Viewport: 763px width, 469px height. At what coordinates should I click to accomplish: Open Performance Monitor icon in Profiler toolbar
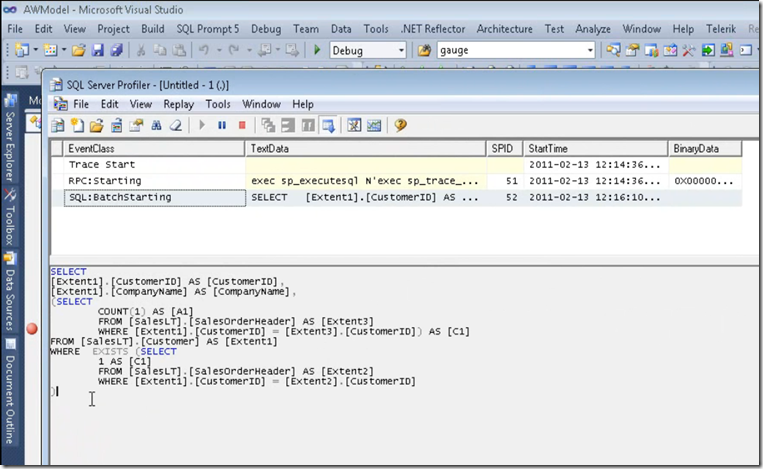(x=374, y=126)
